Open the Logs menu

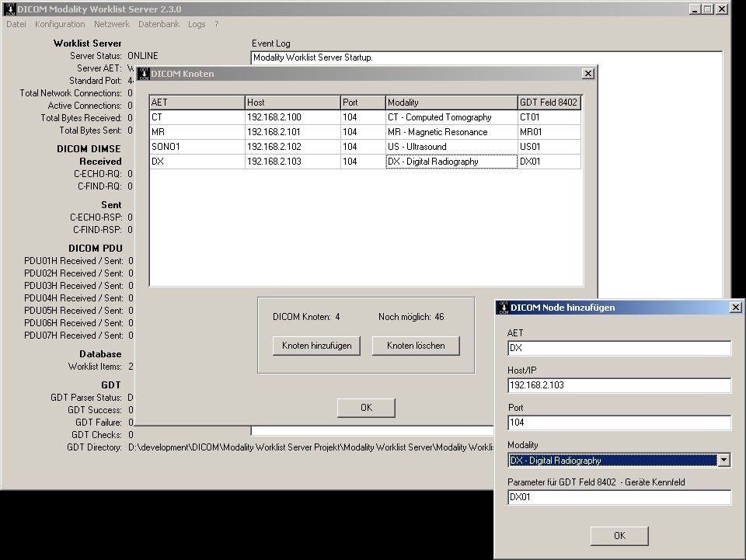[197, 24]
